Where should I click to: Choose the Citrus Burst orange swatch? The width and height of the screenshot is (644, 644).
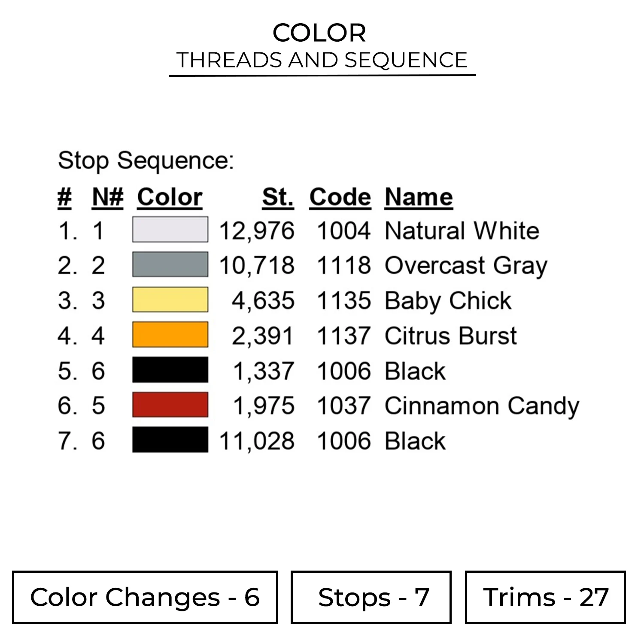click(170, 334)
